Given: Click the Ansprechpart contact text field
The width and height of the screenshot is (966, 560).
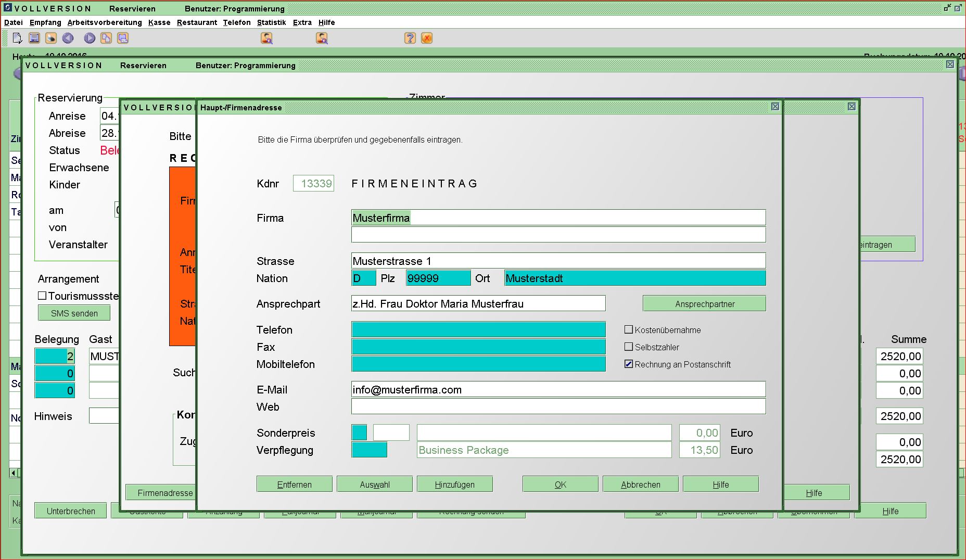Looking at the screenshot, I should (478, 303).
